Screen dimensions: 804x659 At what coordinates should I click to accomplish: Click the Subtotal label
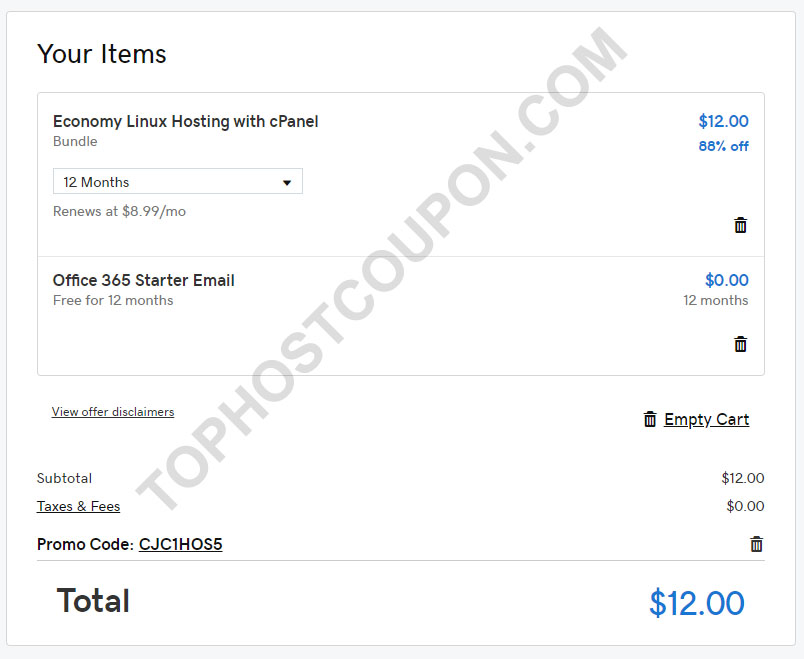click(x=64, y=478)
